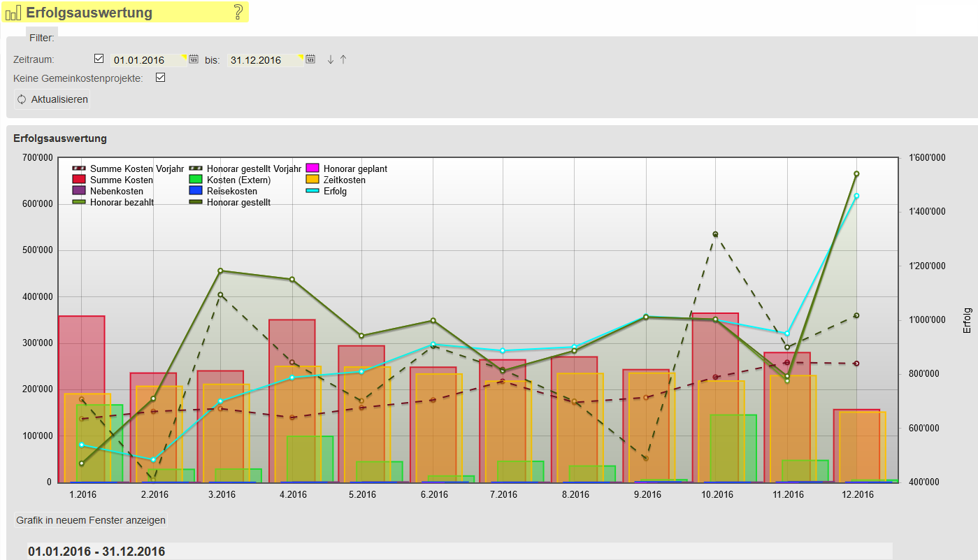
Task: Click the down arrow to shift period back
Action: pos(331,59)
